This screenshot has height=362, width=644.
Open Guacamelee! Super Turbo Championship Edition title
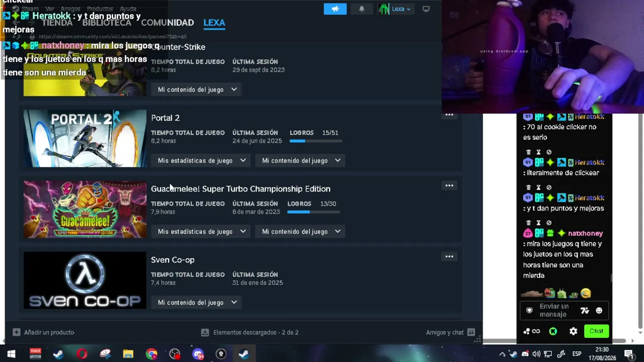240,189
